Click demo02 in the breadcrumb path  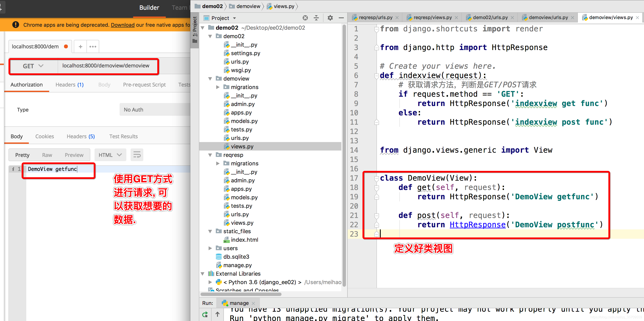point(209,6)
